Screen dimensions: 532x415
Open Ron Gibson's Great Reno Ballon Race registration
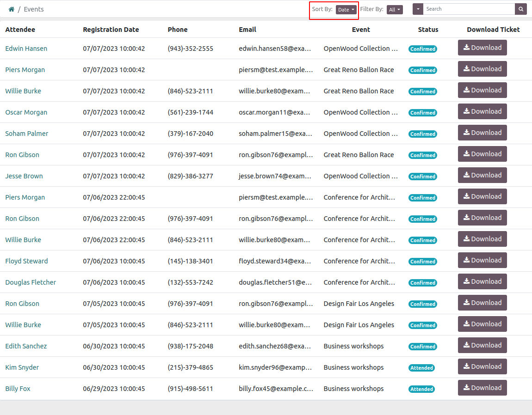coord(22,155)
